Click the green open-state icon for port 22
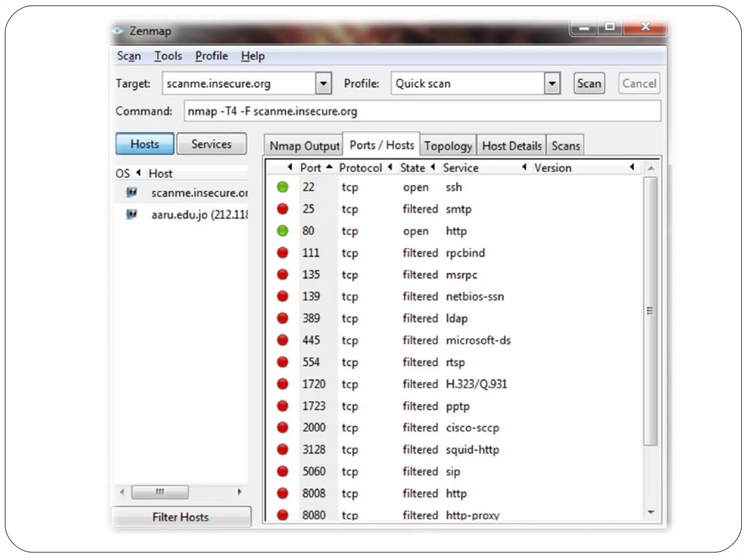This screenshot has height=560, width=747. point(282,187)
